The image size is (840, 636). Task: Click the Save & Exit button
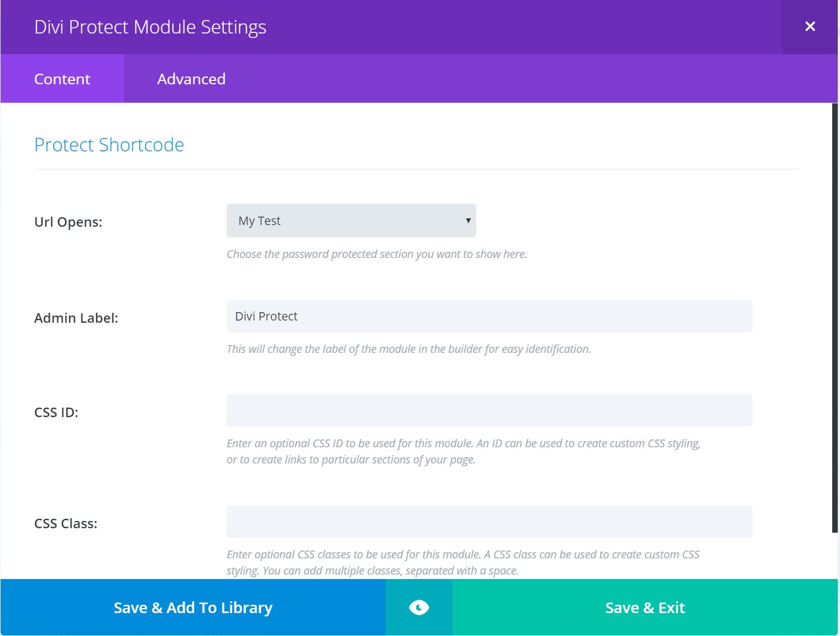645,608
